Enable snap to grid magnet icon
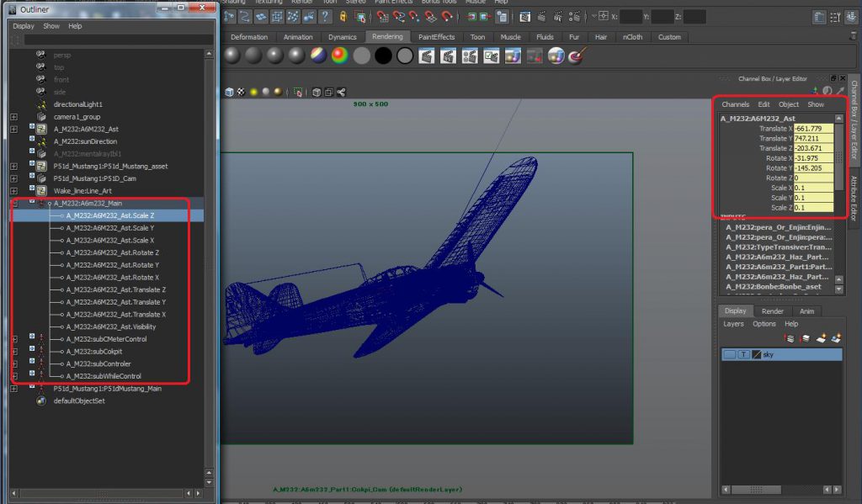 [x=383, y=17]
